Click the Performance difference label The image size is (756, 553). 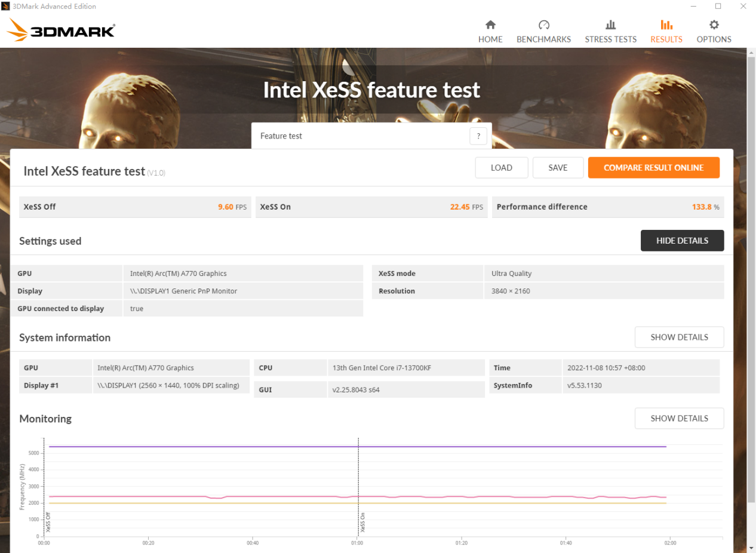tap(542, 207)
